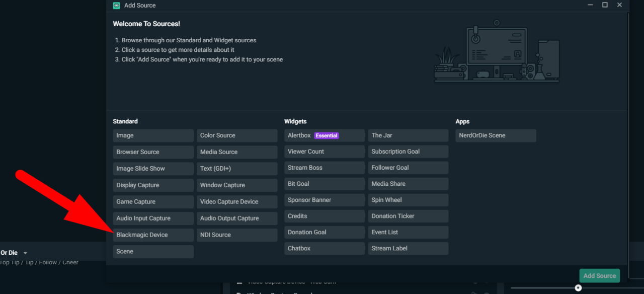Select Window Capture source

(236, 185)
